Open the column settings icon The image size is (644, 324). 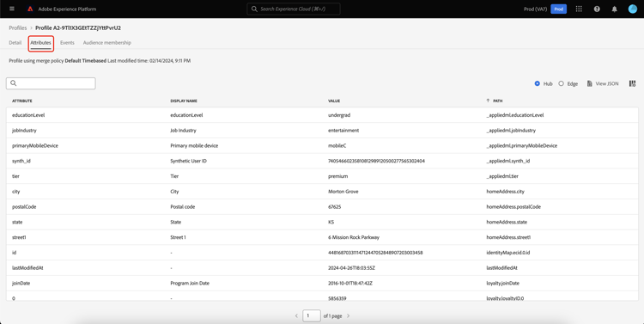coord(633,83)
